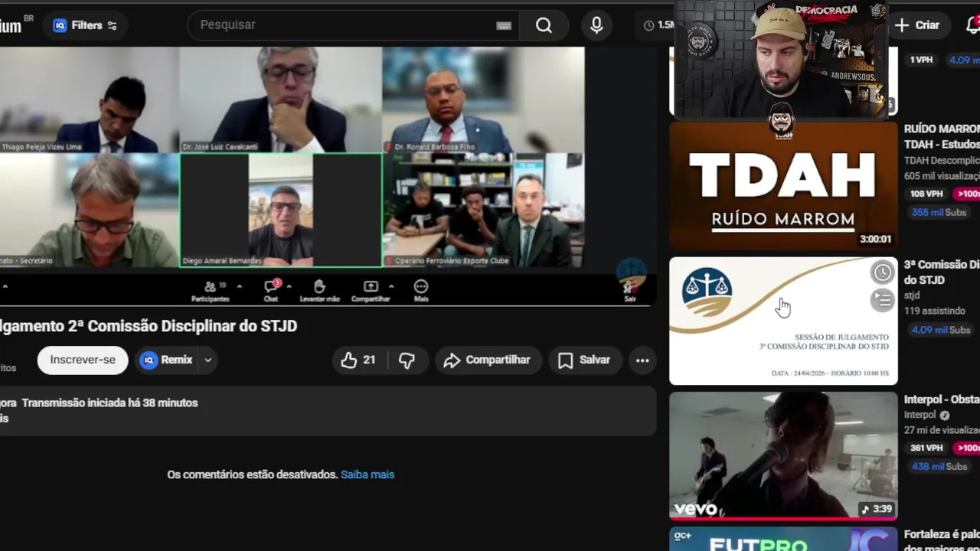
Task: Click the 4,09 mil Subs badge under stjd
Action: coord(941,330)
